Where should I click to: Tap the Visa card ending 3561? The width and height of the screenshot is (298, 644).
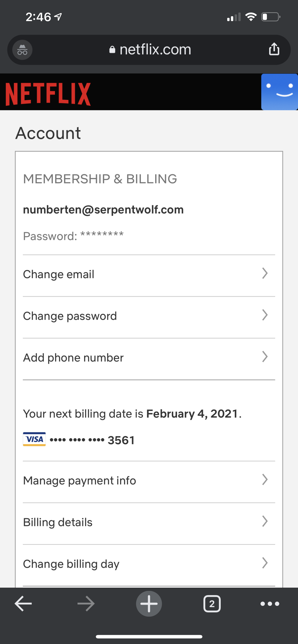pyautogui.click(x=79, y=440)
